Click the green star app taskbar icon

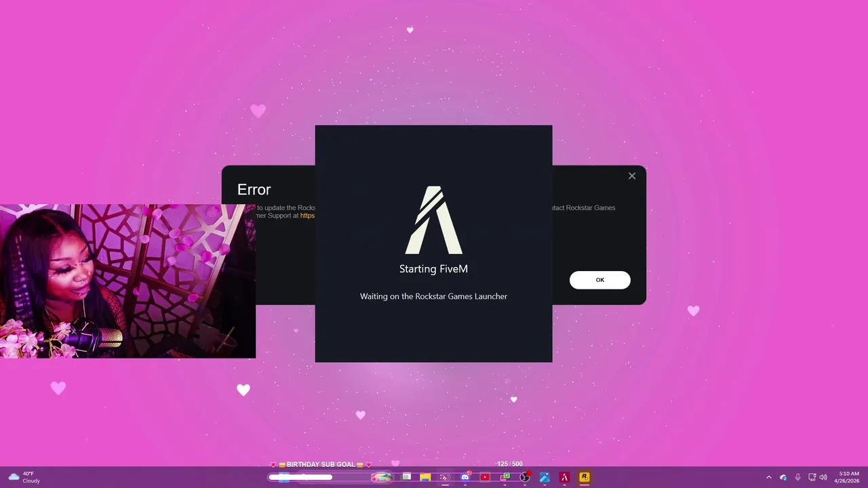505,477
